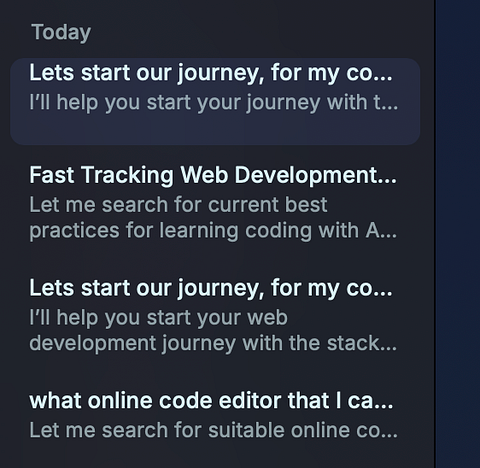
Task: Click "Let me search for current best" preview line
Action: pos(178,204)
